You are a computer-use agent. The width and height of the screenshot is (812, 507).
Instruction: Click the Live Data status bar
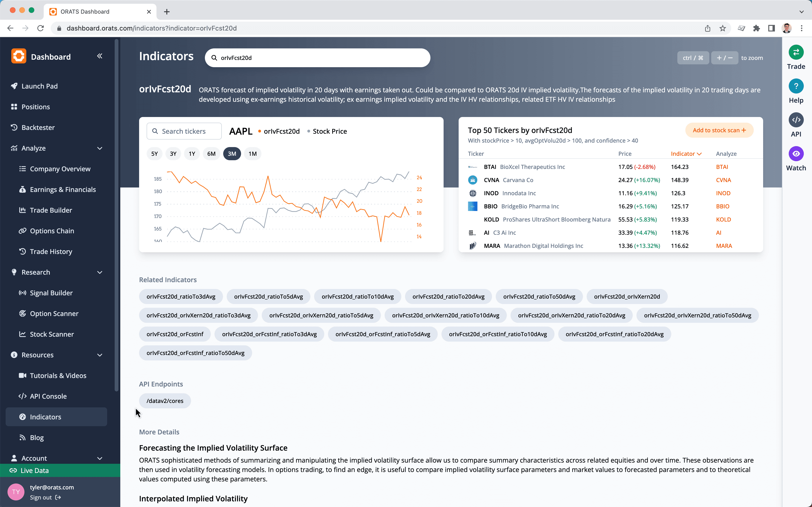click(60, 470)
